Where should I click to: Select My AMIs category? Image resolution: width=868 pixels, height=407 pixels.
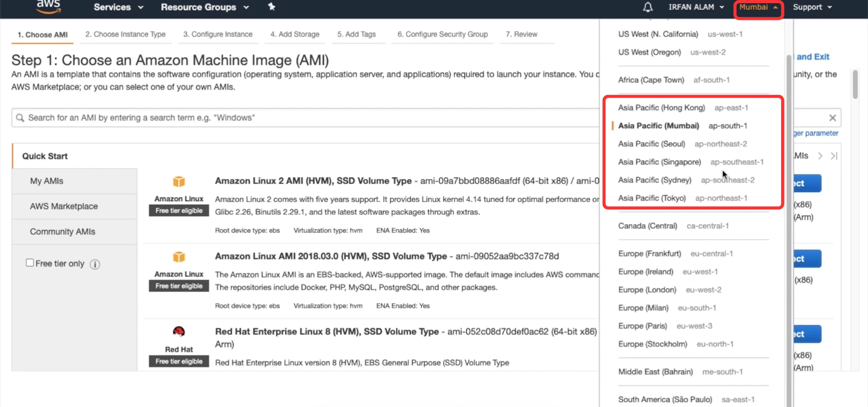pos(75,181)
